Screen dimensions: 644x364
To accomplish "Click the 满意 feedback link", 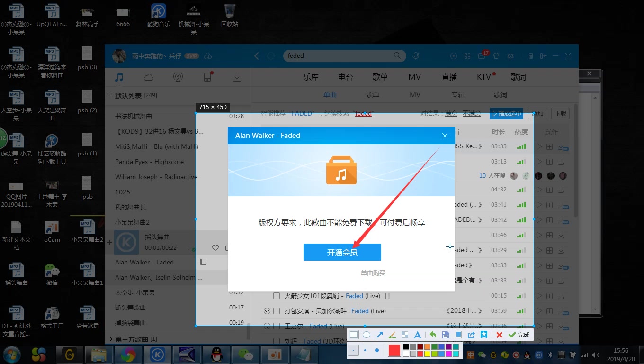I will (x=451, y=113).
